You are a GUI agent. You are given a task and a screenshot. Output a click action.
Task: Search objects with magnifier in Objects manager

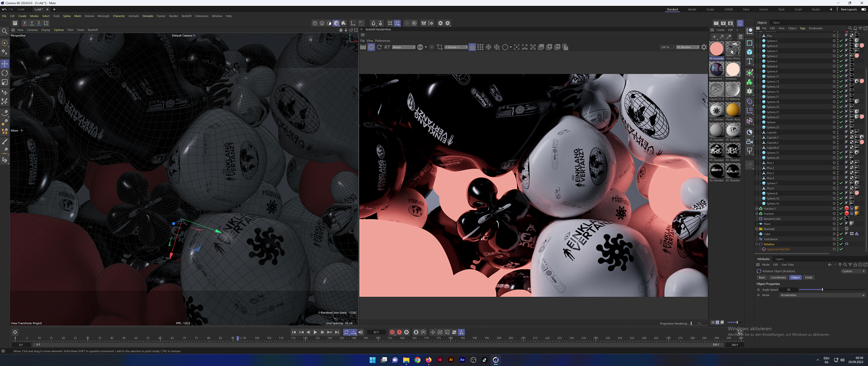[x=850, y=28]
